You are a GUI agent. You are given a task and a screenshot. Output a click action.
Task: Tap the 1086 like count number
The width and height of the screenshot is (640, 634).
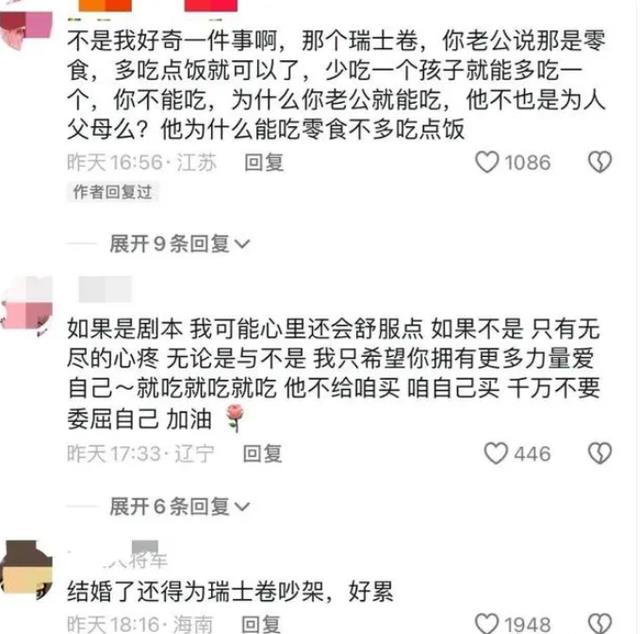pos(527,162)
